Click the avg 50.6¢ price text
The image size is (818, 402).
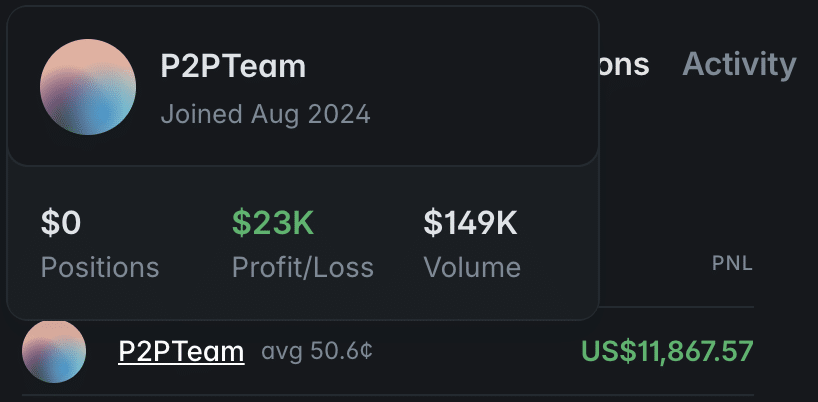tap(317, 352)
